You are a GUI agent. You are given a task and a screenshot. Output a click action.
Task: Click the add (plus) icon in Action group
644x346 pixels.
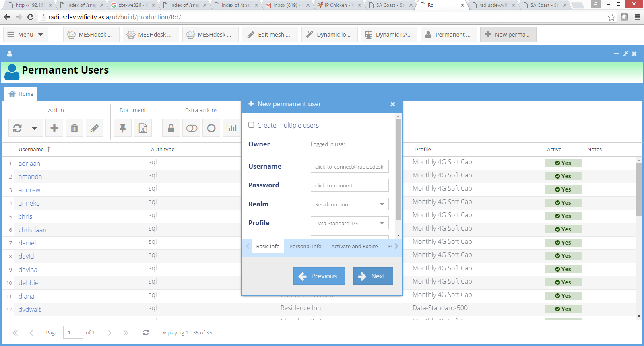(54, 128)
